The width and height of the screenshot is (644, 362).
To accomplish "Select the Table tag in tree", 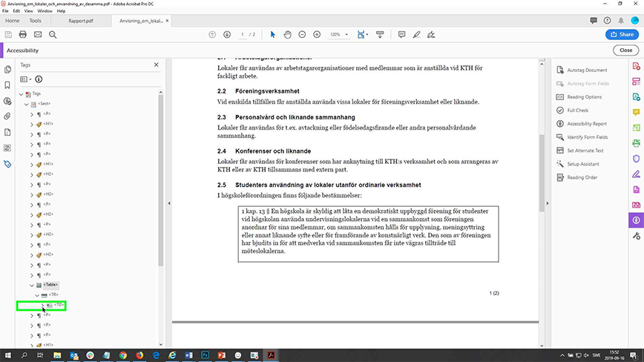I will 50,285.
